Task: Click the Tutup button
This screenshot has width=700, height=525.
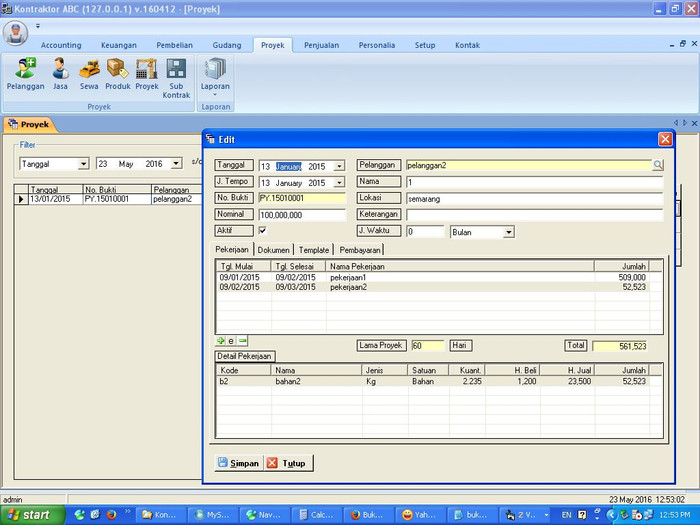Action: 287,463
